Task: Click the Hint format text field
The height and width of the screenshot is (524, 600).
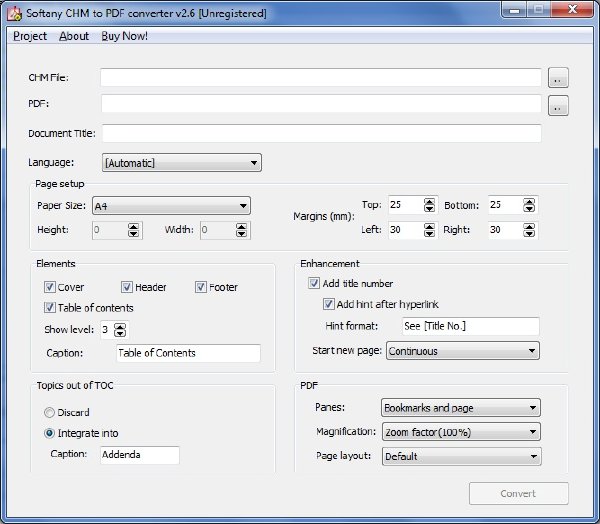Action: (471, 326)
